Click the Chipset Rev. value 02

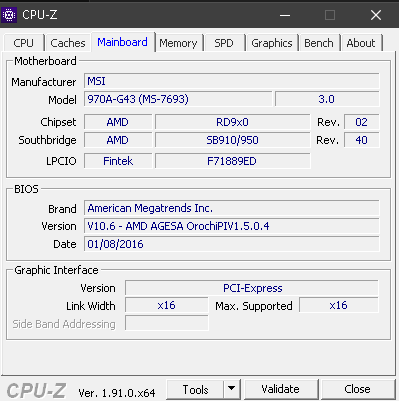point(362,122)
